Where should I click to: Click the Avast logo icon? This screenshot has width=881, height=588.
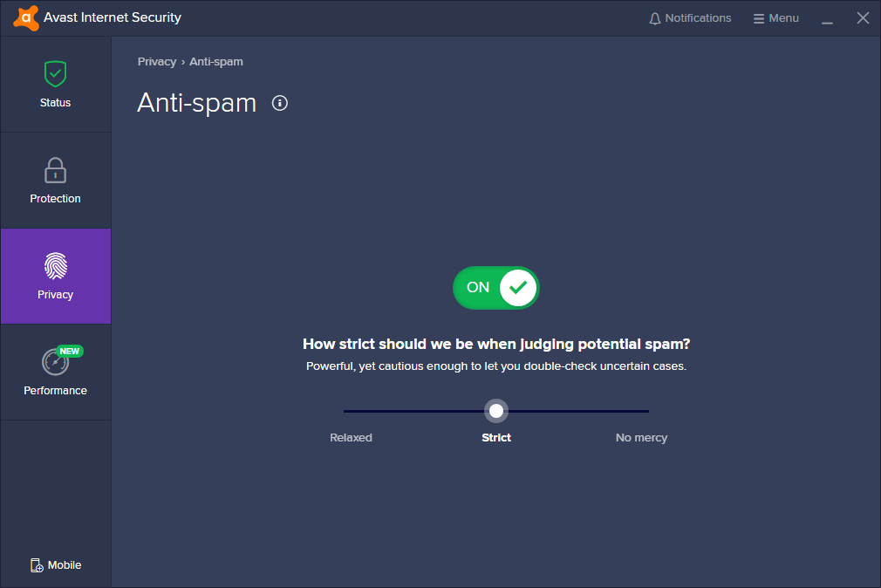[26, 18]
